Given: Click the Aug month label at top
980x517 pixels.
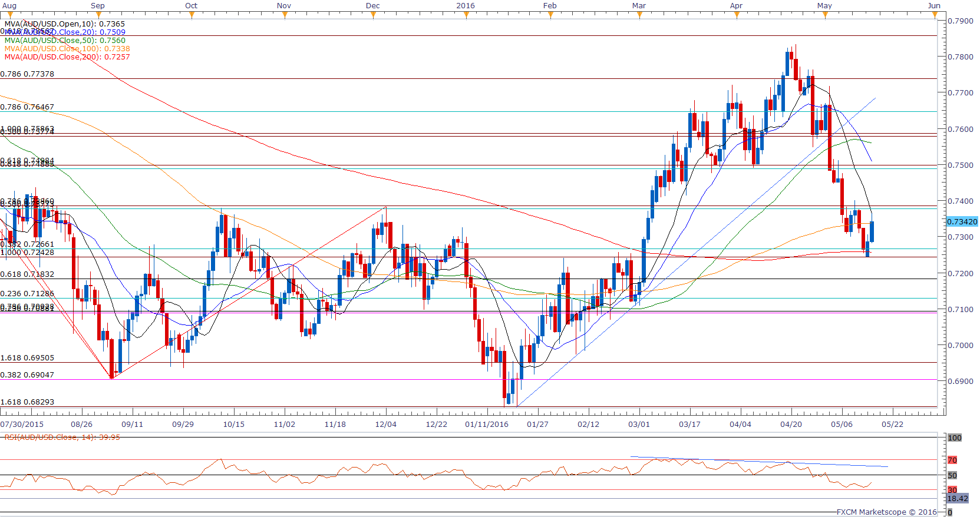Looking at the screenshot, I should pyautogui.click(x=9, y=6).
